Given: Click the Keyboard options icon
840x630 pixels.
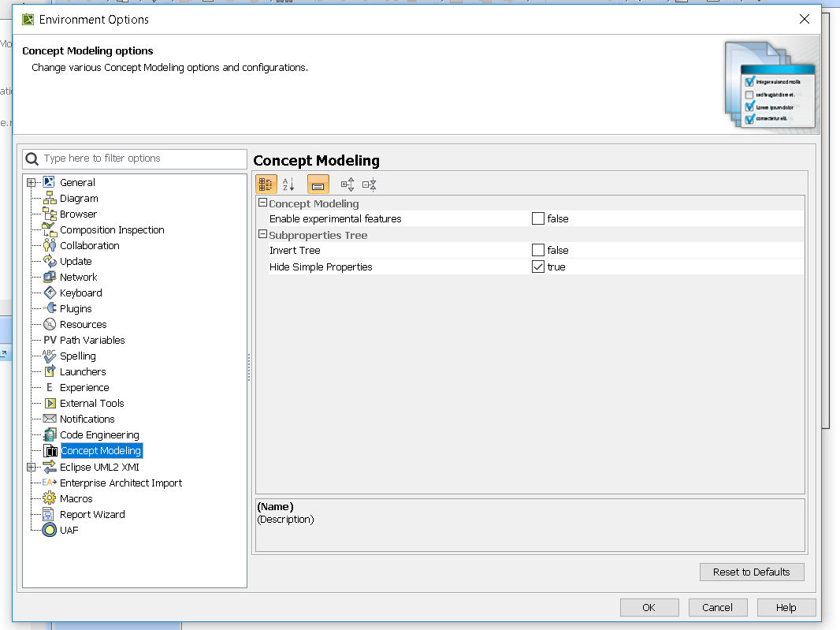Looking at the screenshot, I should coord(50,293).
